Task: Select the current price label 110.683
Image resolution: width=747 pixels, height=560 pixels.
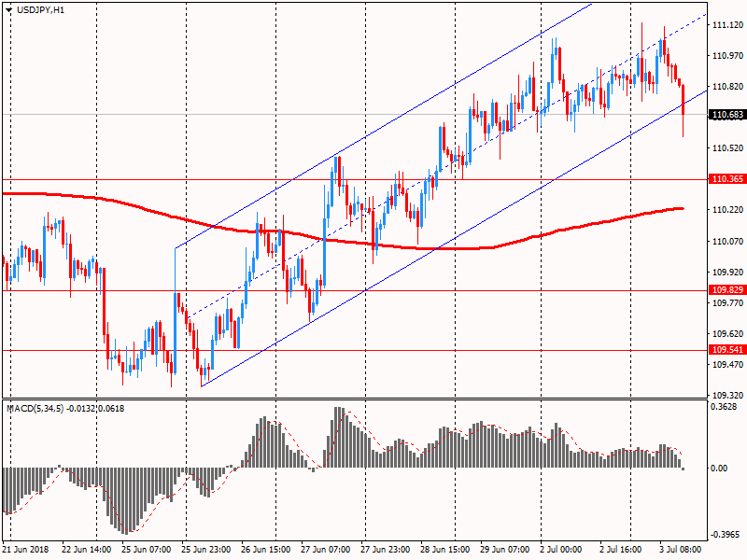Action: [726, 115]
